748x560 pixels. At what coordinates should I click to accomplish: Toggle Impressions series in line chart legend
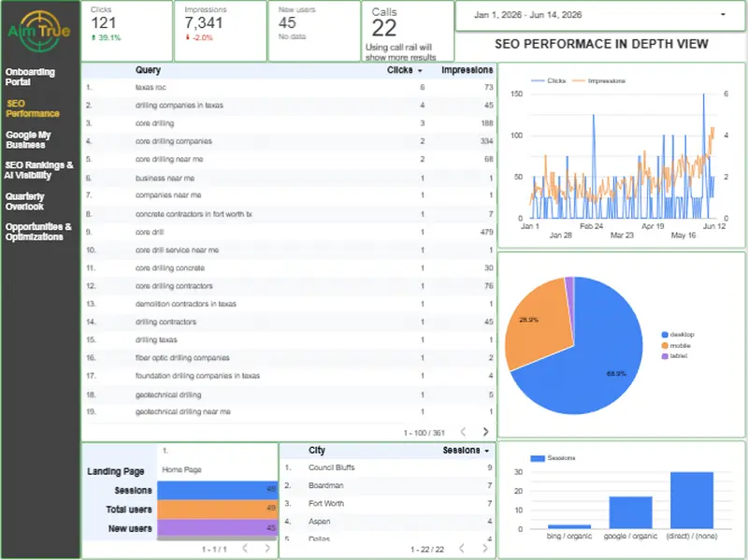pyautogui.click(x=598, y=81)
